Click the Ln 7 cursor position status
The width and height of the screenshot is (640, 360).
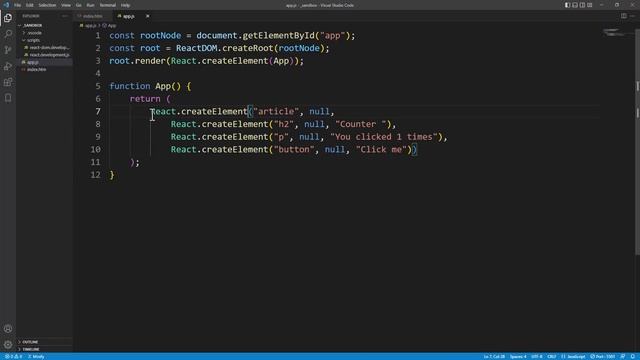click(x=494, y=356)
